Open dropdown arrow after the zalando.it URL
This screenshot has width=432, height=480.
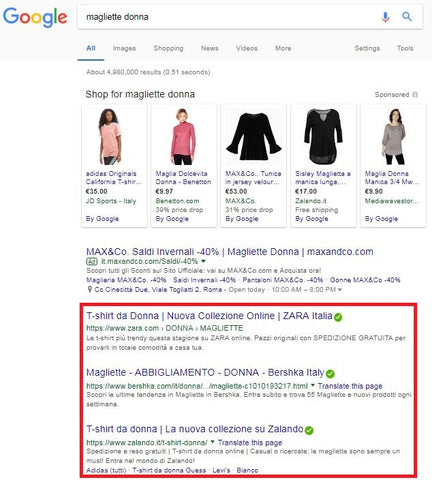click(x=212, y=442)
